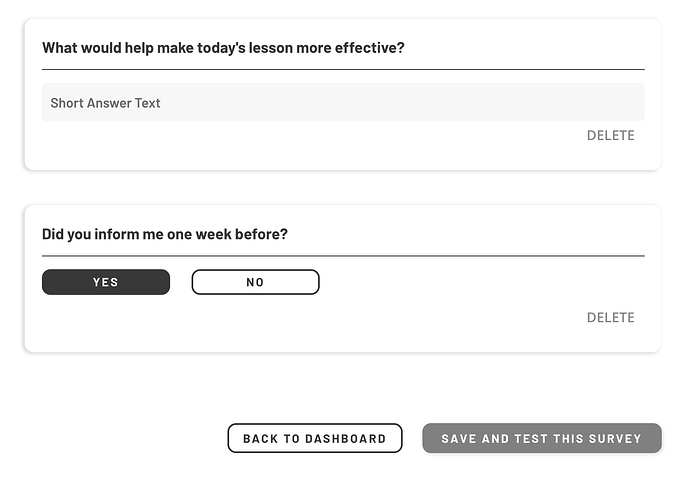Delete the lesson effectiveness question
This screenshot has width=690, height=489.
coord(610,135)
